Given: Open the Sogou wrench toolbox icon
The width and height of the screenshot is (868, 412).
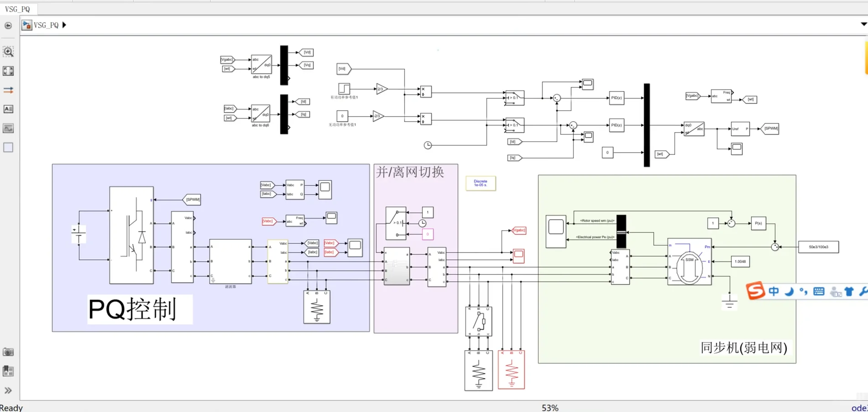Looking at the screenshot, I should tap(863, 291).
